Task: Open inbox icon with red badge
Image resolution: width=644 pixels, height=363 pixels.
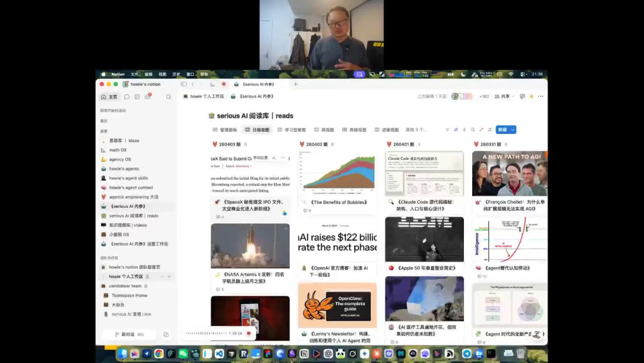Action: point(148,97)
